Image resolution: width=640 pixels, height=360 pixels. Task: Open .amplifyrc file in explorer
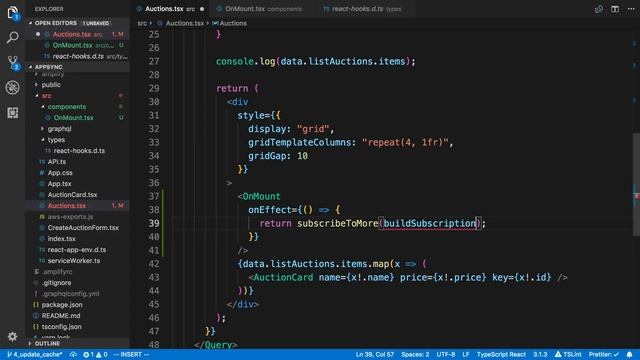tap(57, 272)
